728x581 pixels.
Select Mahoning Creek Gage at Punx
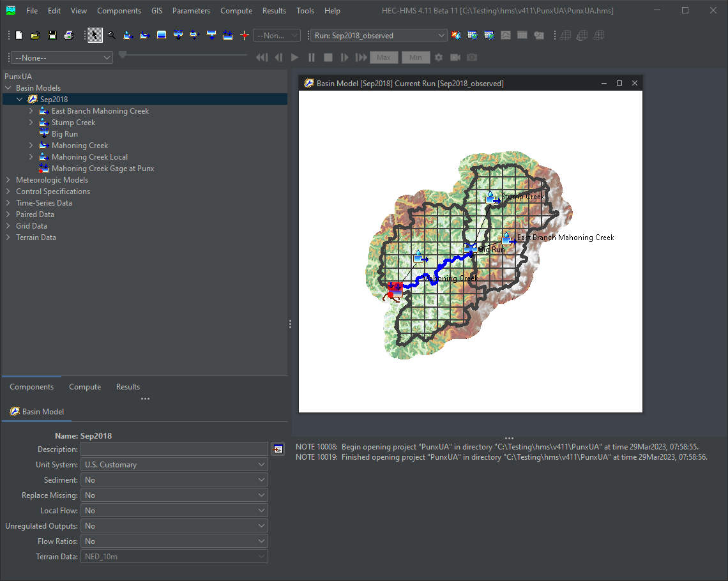point(102,169)
